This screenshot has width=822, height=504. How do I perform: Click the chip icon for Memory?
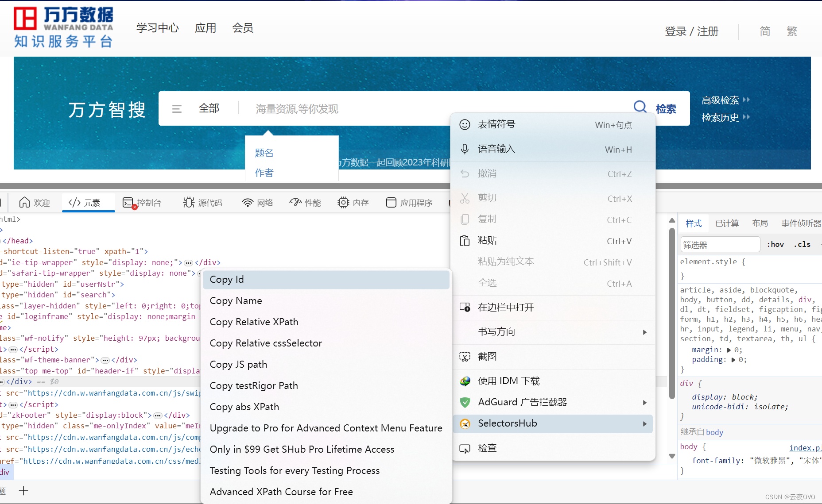tap(343, 202)
